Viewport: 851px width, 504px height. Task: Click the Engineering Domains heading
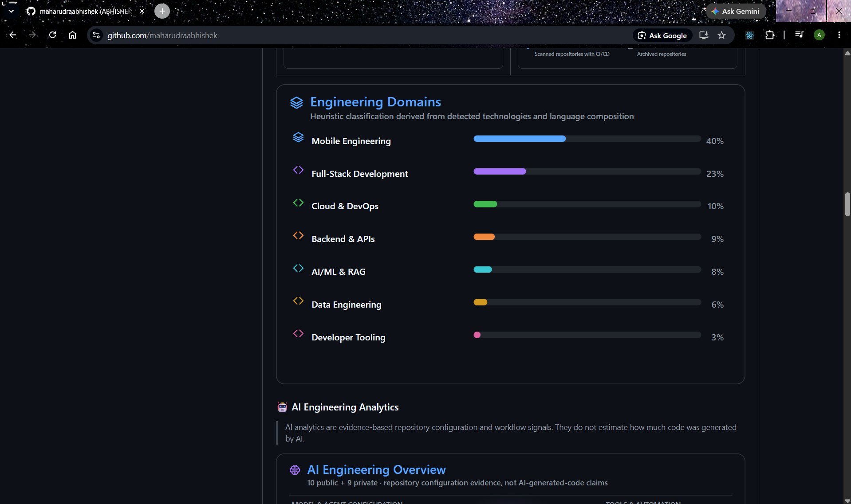(x=375, y=102)
